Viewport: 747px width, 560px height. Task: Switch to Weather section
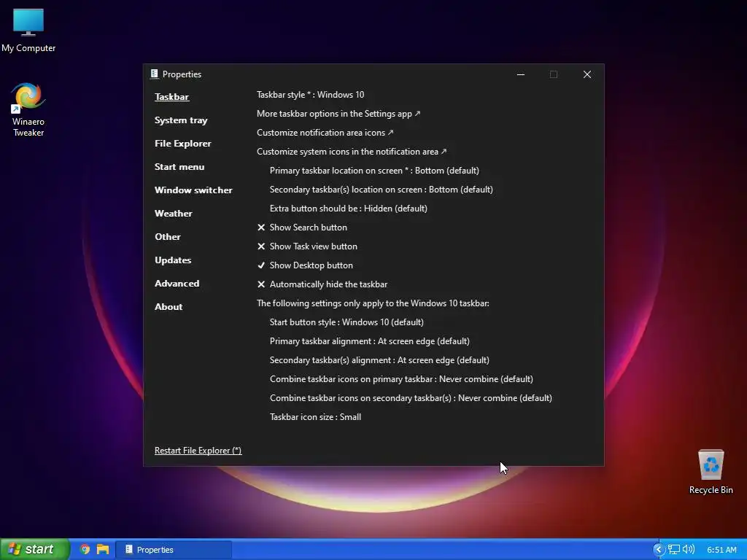click(x=174, y=214)
